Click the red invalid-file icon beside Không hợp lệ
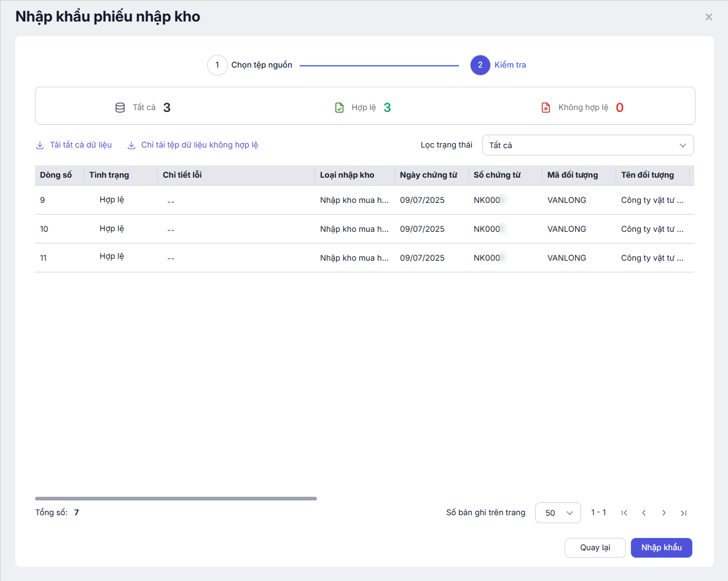Viewport: 728px width, 581px height. [x=546, y=108]
